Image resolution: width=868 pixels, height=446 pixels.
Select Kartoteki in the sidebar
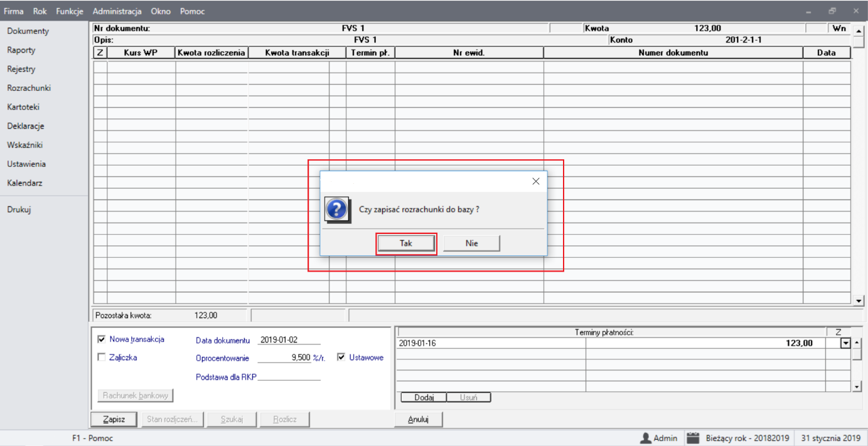(23, 107)
